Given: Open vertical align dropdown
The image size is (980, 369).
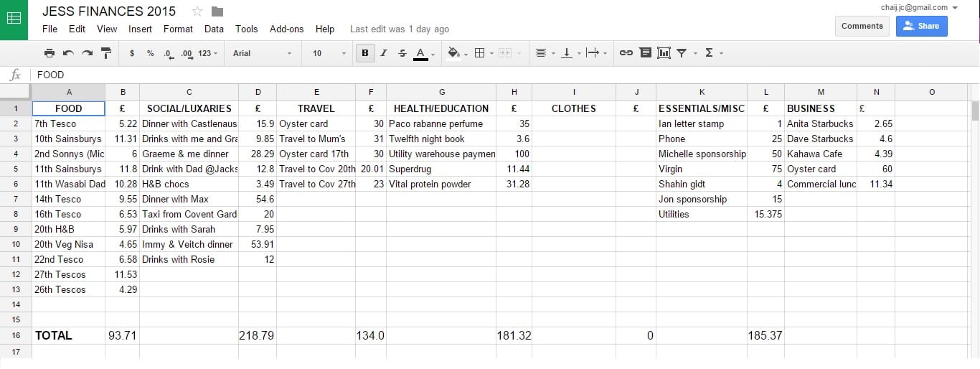Looking at the screenshot, I should click(570, 53).
